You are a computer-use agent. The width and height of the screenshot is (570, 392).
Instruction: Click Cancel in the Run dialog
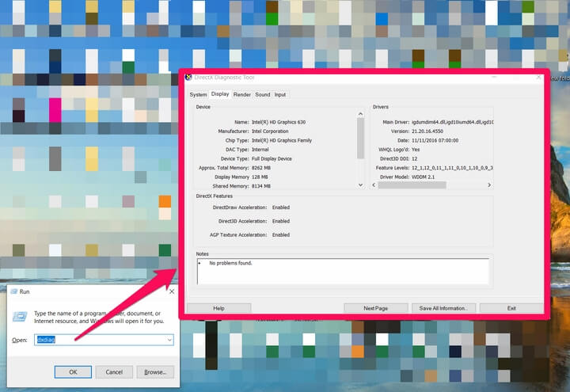(114, 372)
